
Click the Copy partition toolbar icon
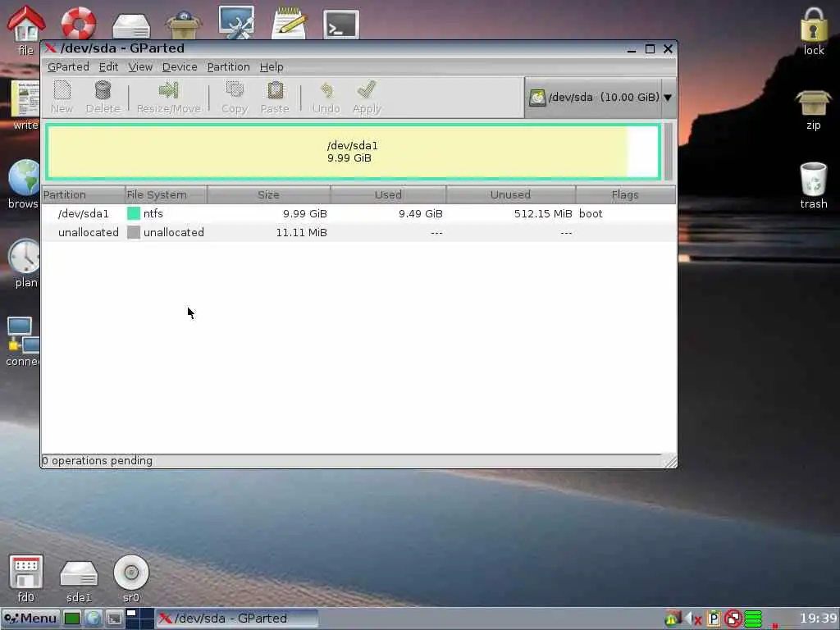pos(235,97)
